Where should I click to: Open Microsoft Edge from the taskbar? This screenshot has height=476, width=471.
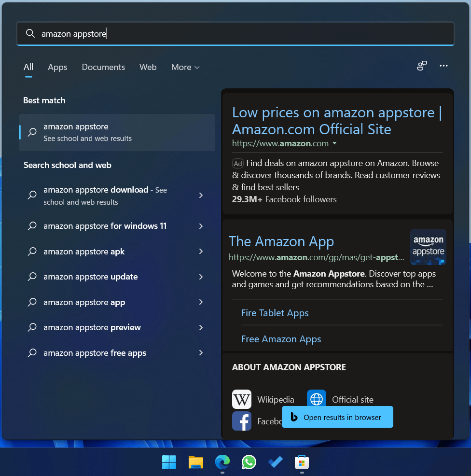point(222,462)
